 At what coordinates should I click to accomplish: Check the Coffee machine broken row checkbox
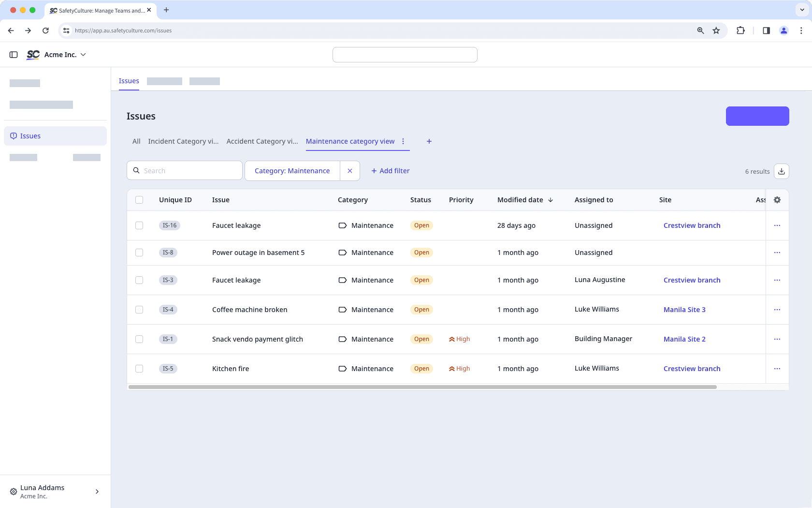point(140,310)
